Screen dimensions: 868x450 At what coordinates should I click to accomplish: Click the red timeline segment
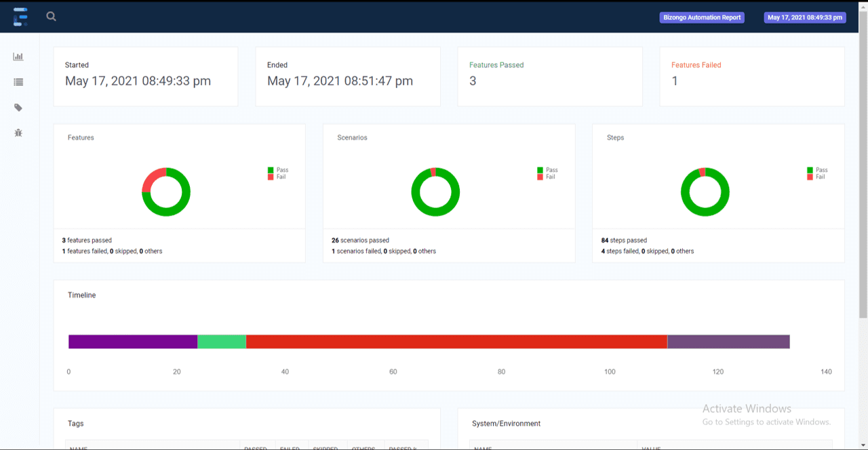(456, 342)
